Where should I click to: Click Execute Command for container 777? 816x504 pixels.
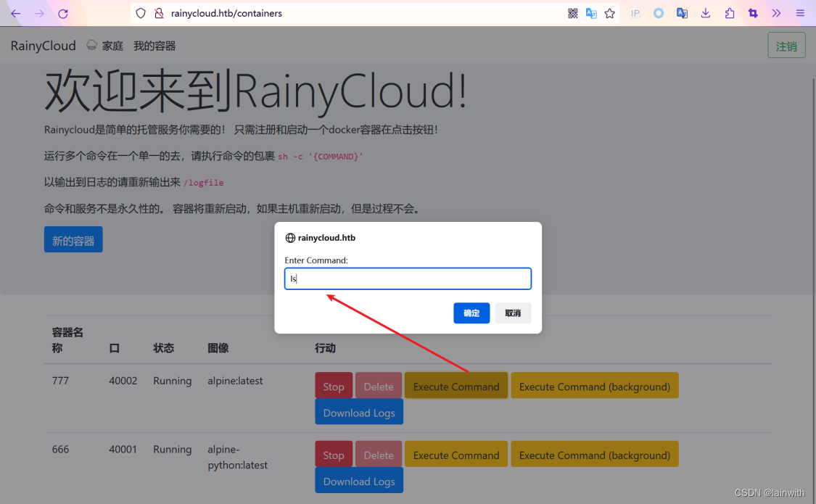[x=456, y=386]
